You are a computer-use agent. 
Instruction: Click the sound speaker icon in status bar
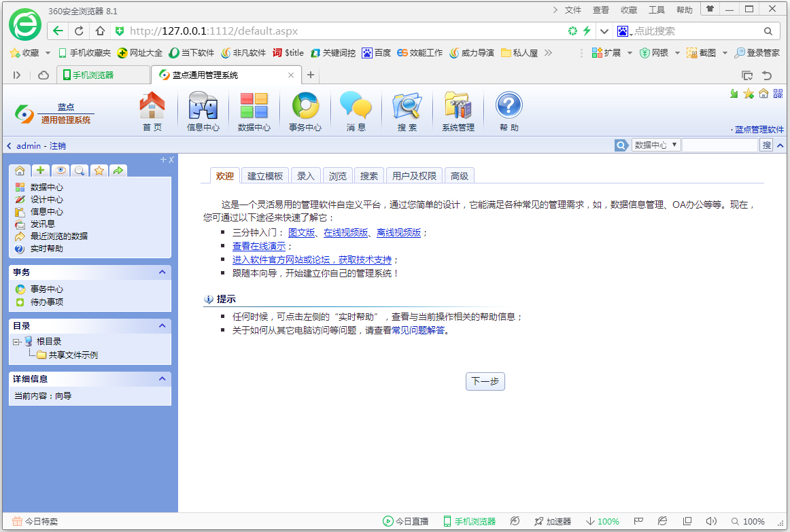point(711,521)
